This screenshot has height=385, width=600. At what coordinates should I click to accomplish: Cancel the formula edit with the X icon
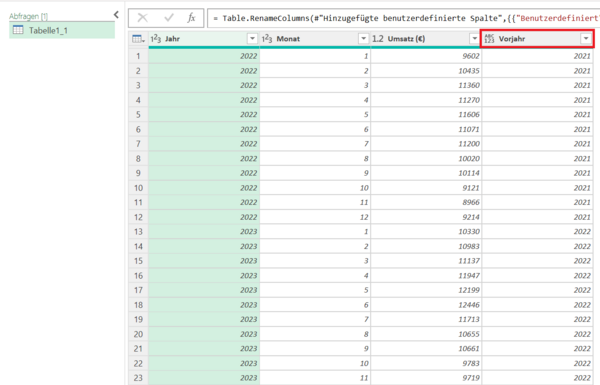pos(142,18)
